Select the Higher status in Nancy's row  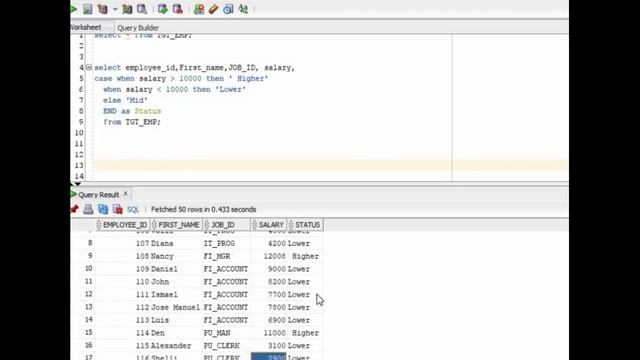pyautogui.click(x=305, y=256)
